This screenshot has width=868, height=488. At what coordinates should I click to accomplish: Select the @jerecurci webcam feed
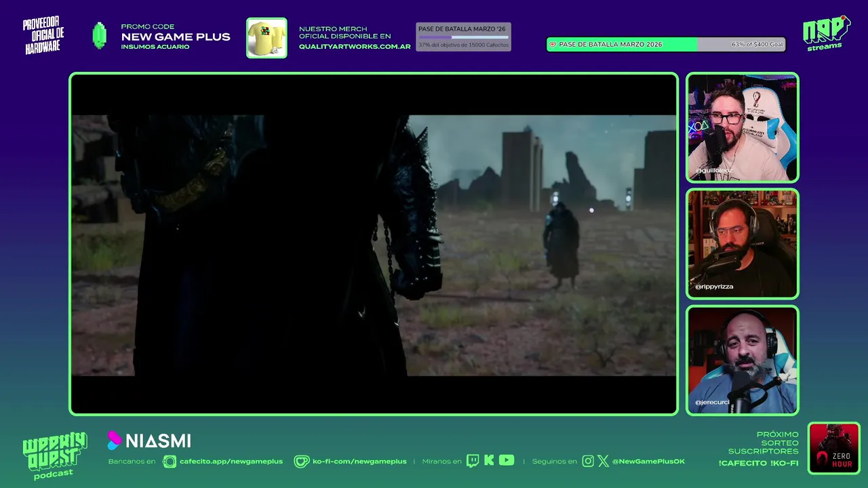pyautogui.click(x=743, y=360)
